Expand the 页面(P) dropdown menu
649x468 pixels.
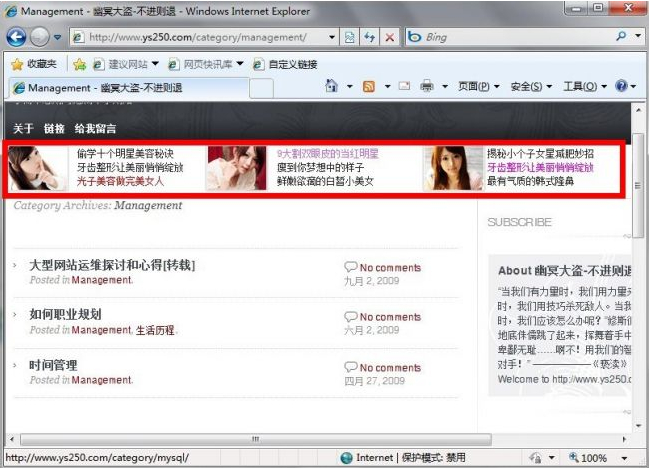pyautogui.click(x=479, y=87)
